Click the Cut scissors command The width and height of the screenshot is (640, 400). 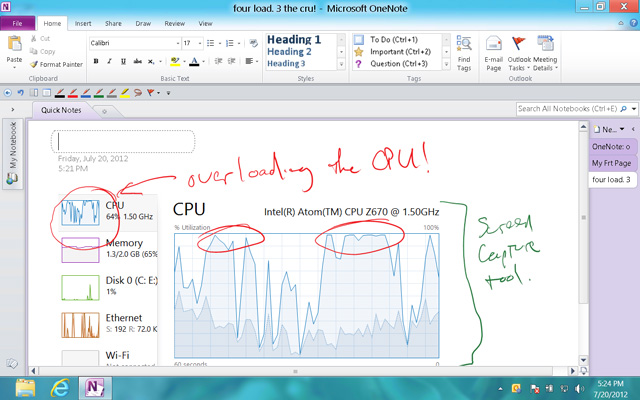(x=40, y=38)
